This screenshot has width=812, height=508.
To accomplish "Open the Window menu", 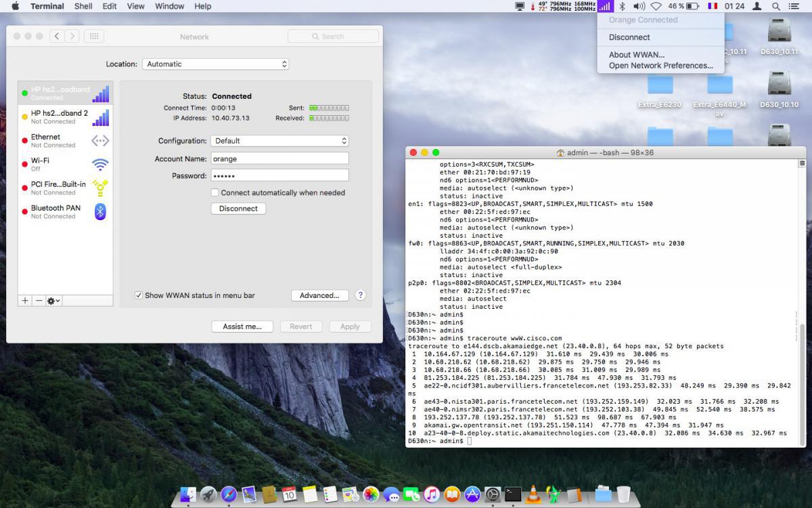I will tap(170, 6).
